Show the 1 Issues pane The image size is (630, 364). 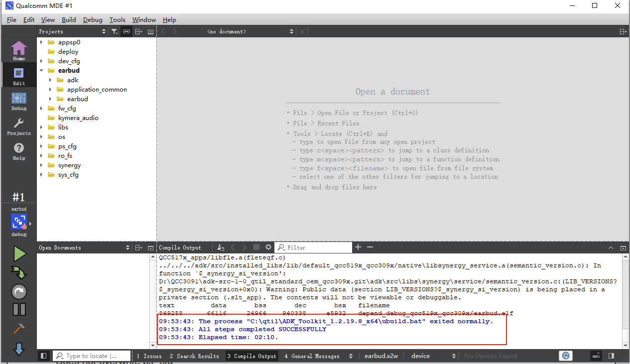(x=149, y=356)
